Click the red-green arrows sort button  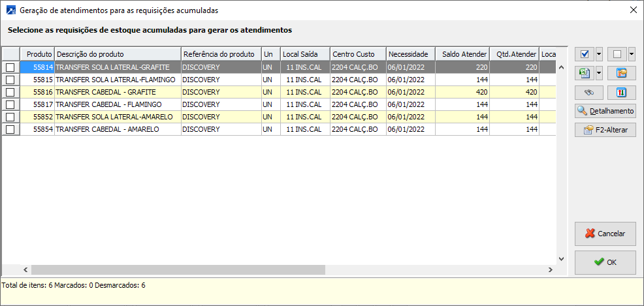pyautogui.click(x=621, y=92)
